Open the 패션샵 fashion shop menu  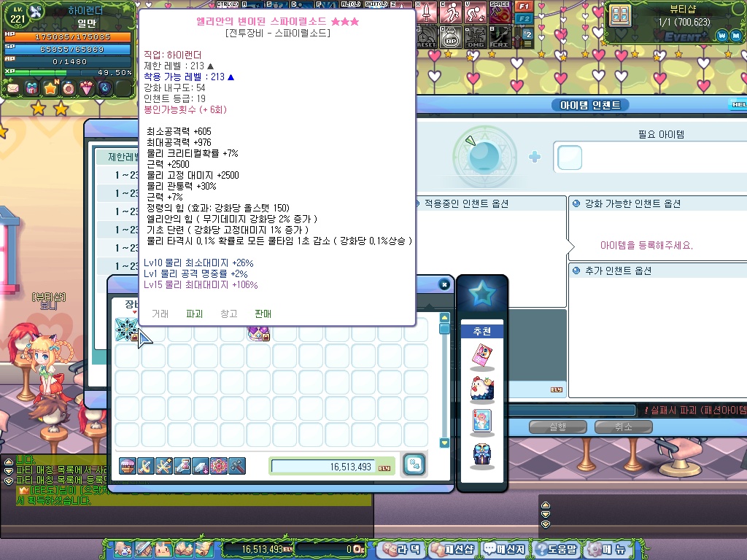pos(452,549)
